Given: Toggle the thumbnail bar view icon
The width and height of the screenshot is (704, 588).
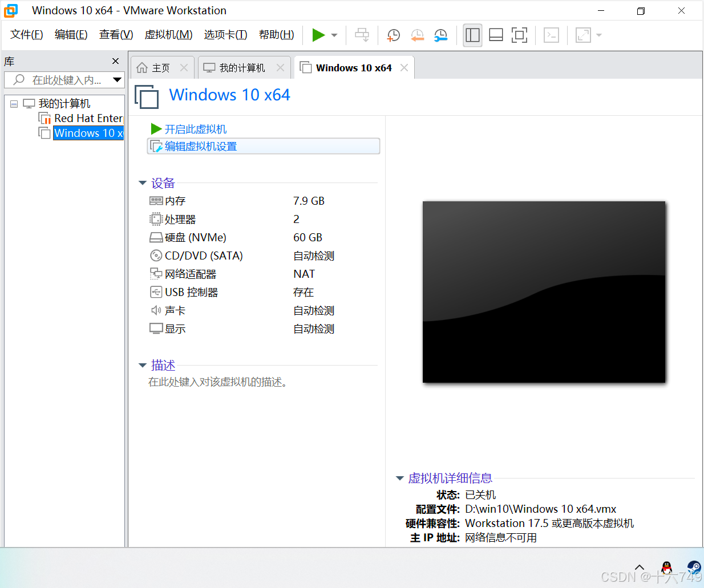Looking at the screenshot, I should (x=496, y=35).
